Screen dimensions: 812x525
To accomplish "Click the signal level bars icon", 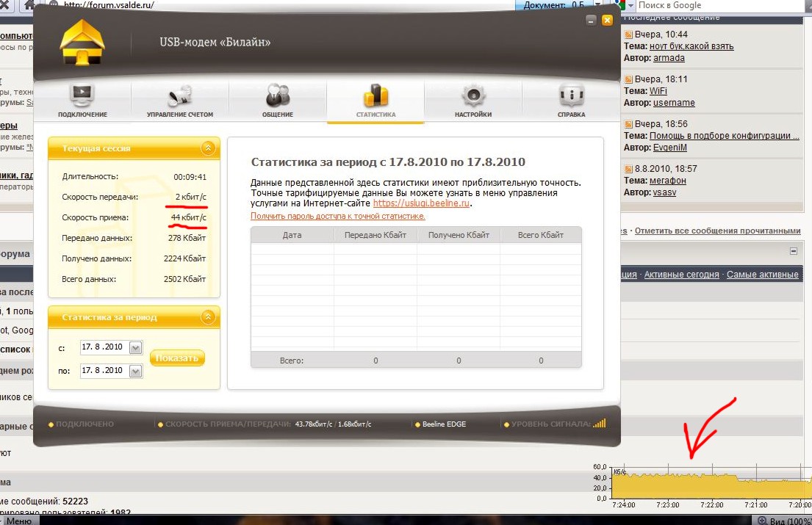I will (x=600, y=424).
